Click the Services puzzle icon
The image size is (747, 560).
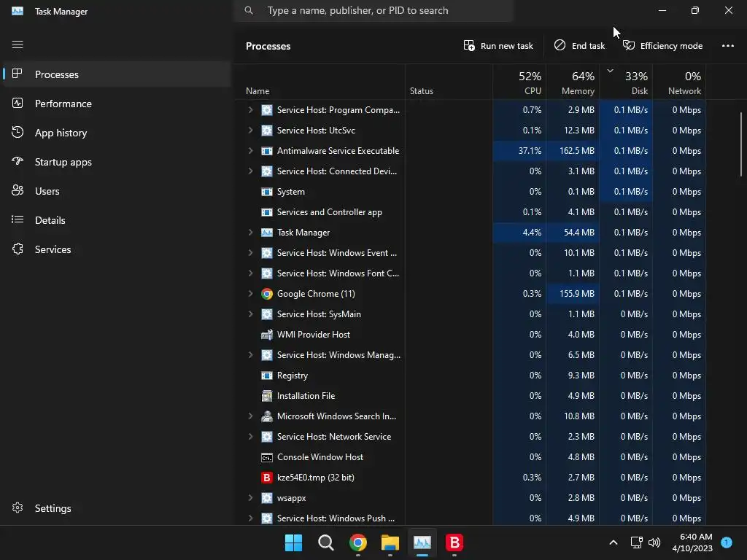pyautogui.click(x=18, y=249)
